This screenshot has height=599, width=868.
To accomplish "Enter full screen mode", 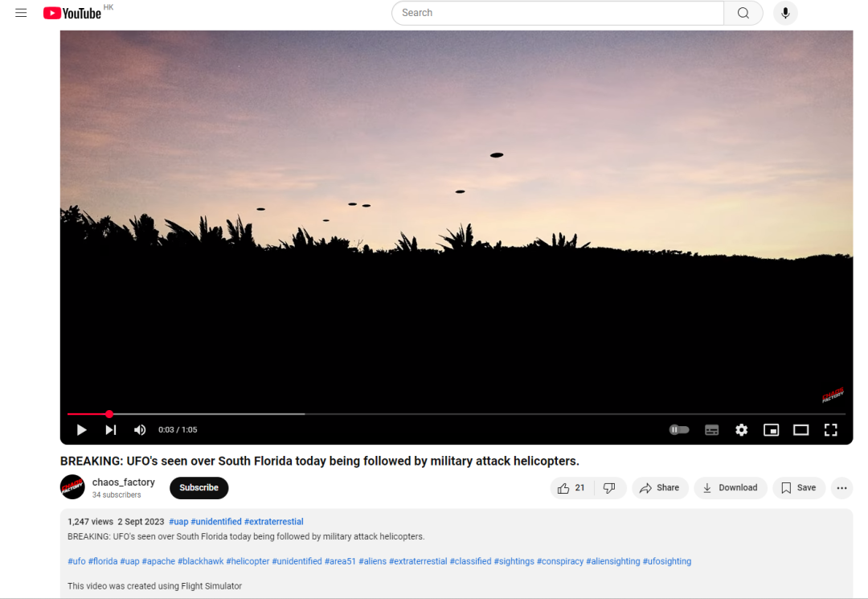I will 830,430.
